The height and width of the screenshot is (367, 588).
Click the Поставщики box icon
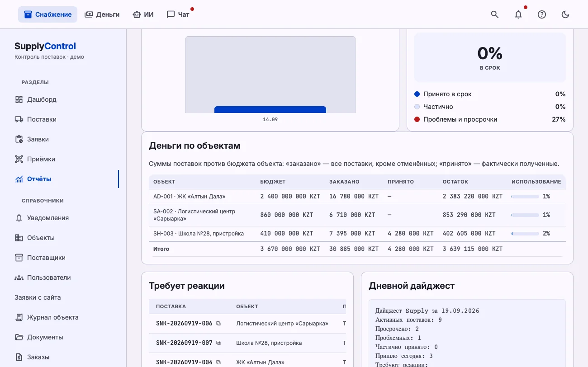pyautogui.click(x=19, y=258)
